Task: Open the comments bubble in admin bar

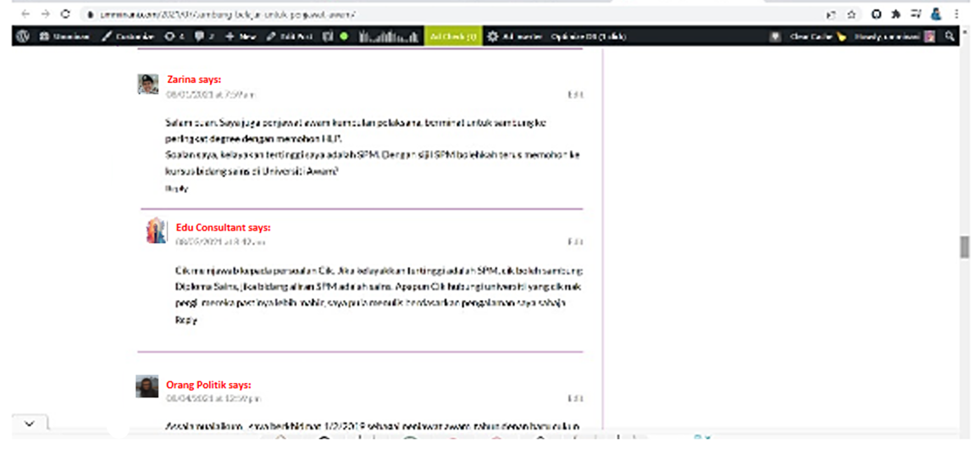Action: point(205,36)
